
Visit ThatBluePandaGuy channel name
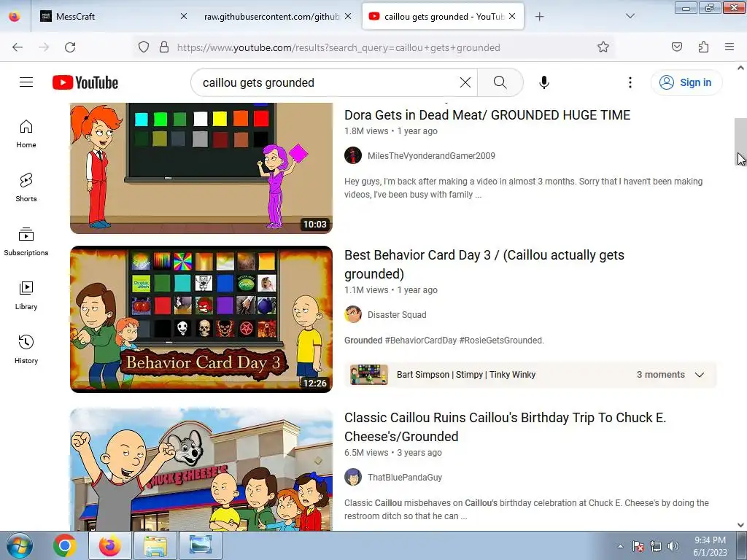pyautogui.click(x=405, y=477)
